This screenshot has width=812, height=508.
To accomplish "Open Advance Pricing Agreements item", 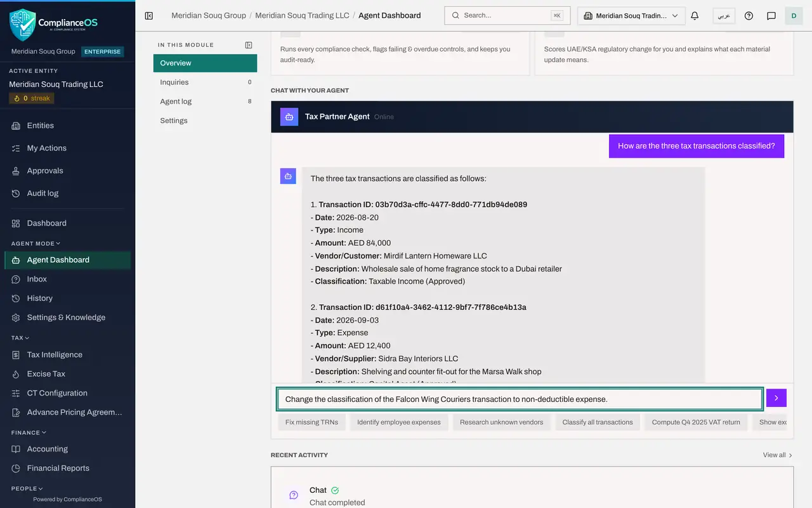I will click(67, 412).
